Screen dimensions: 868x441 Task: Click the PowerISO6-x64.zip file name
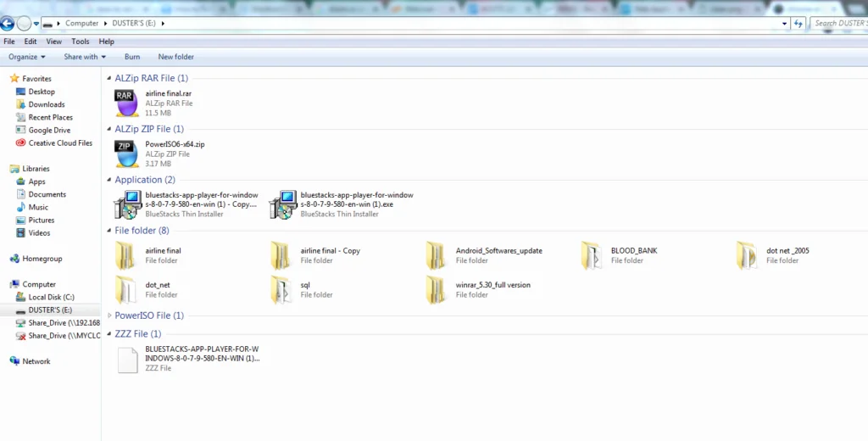175,144
